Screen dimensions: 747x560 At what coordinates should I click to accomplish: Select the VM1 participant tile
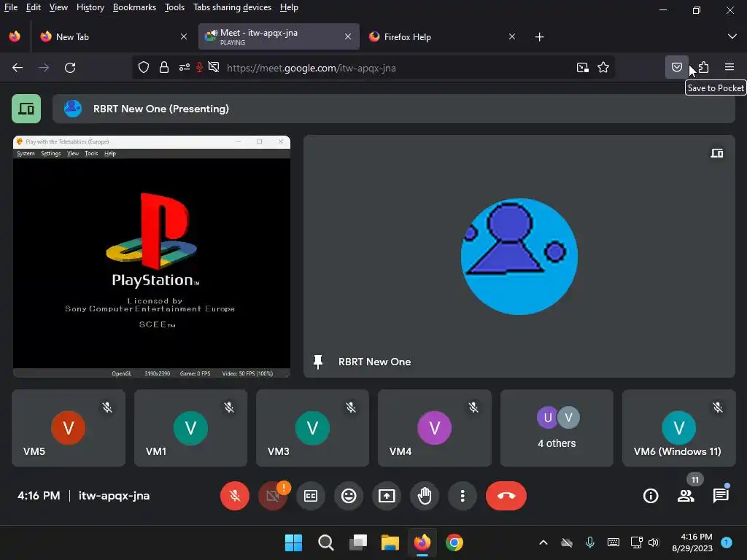pos(190,427)
